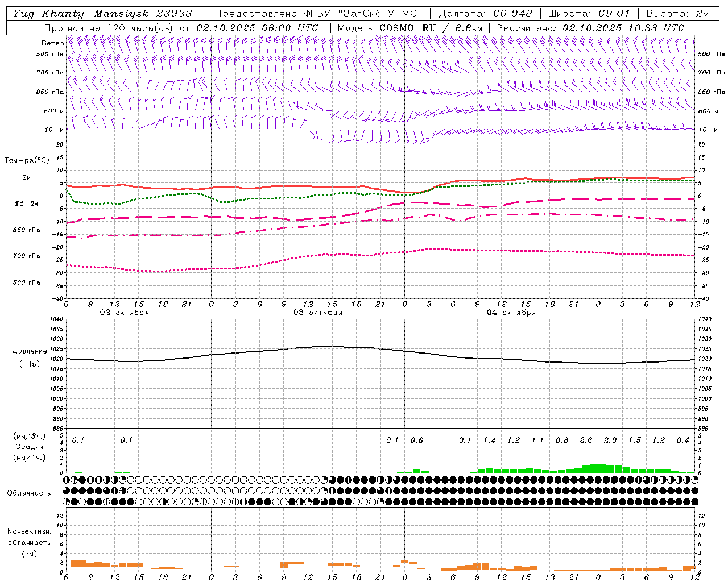Select the elevation text Высота: 2м
This screenshot has width=728, height=582.
click(678, 14)
